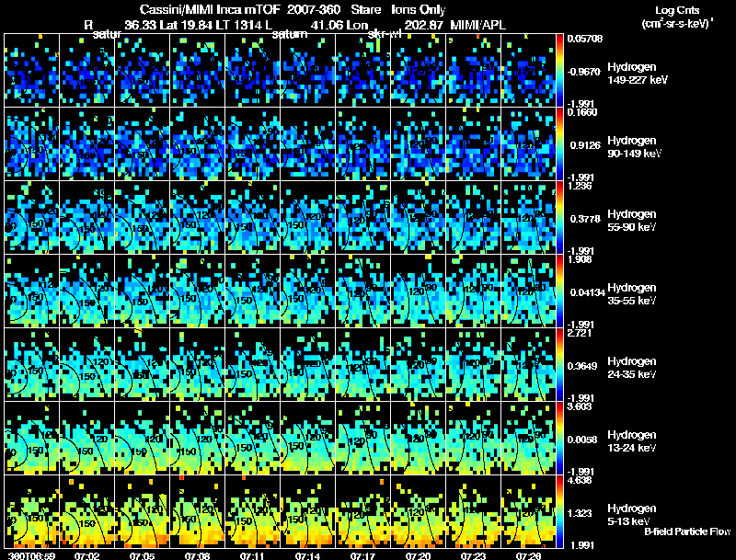736x560 pixels.
Task: Select the 'Stare' word in the header
Action: tap(365, 9)
